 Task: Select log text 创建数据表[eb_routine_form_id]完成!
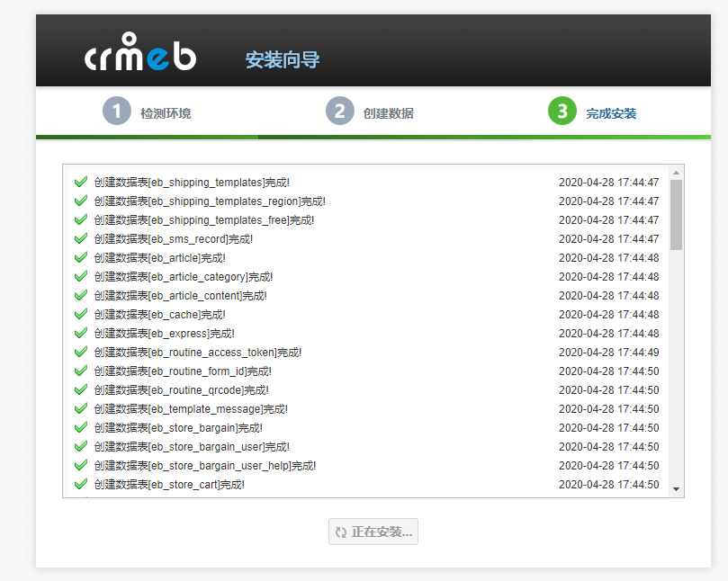pyautogui.click(x=183, y=371)
